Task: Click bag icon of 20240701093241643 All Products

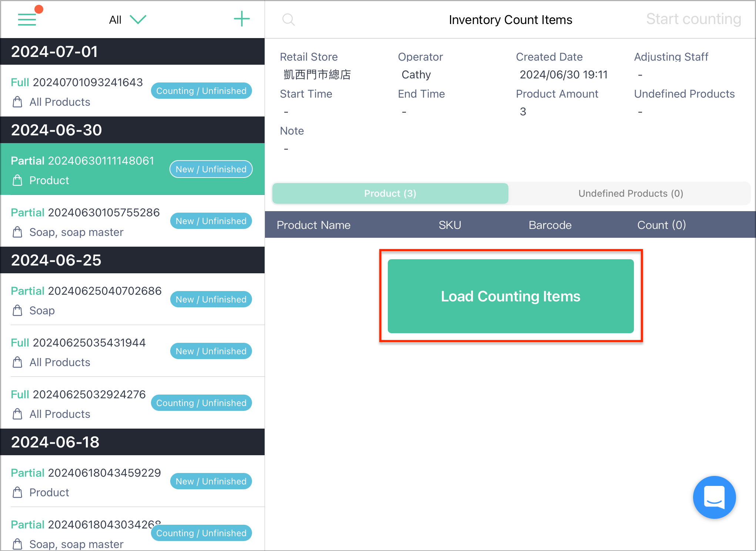Action: pyautogui.click(x=17, y=102)
